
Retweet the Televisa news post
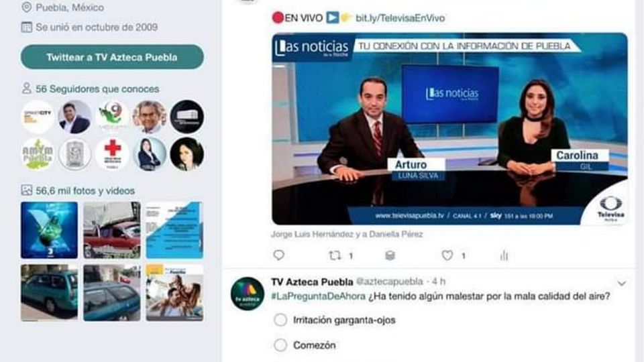tap(335, 255)
